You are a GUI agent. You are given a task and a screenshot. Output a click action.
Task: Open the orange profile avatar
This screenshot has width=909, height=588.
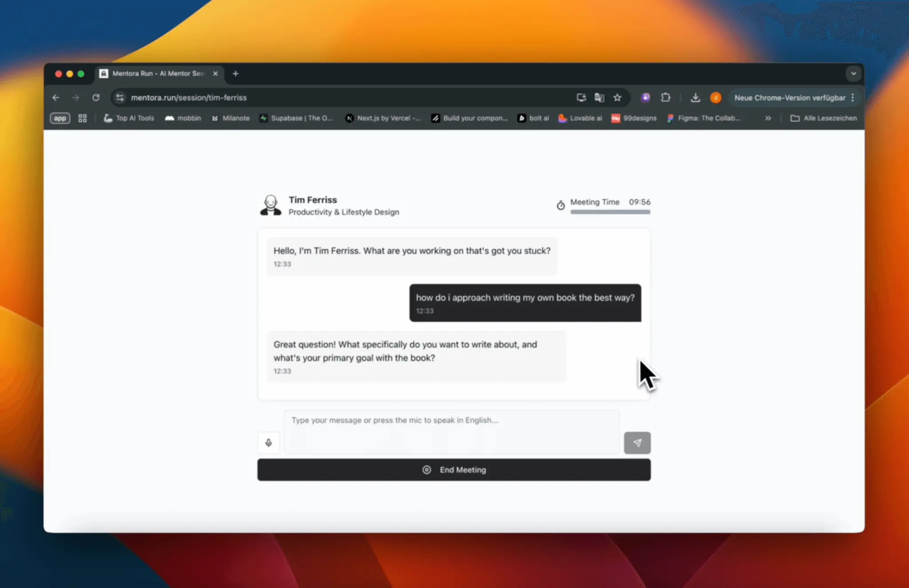pos(715,98)
